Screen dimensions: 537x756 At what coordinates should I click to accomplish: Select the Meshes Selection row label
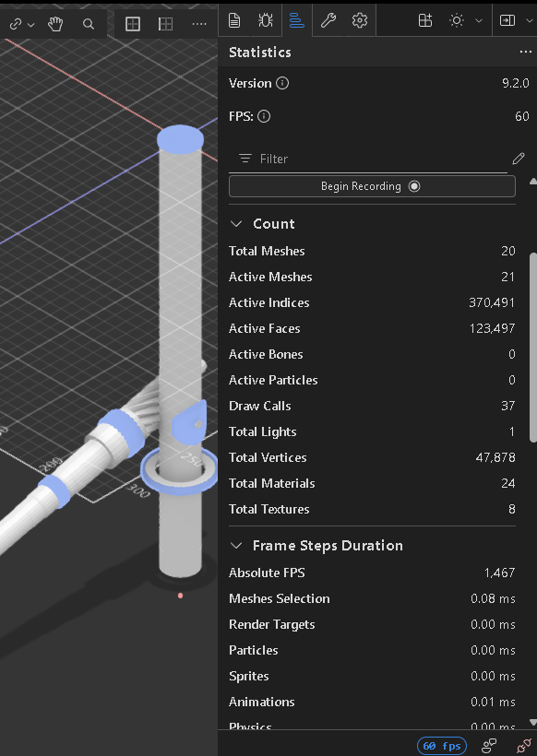coord(280,598)
